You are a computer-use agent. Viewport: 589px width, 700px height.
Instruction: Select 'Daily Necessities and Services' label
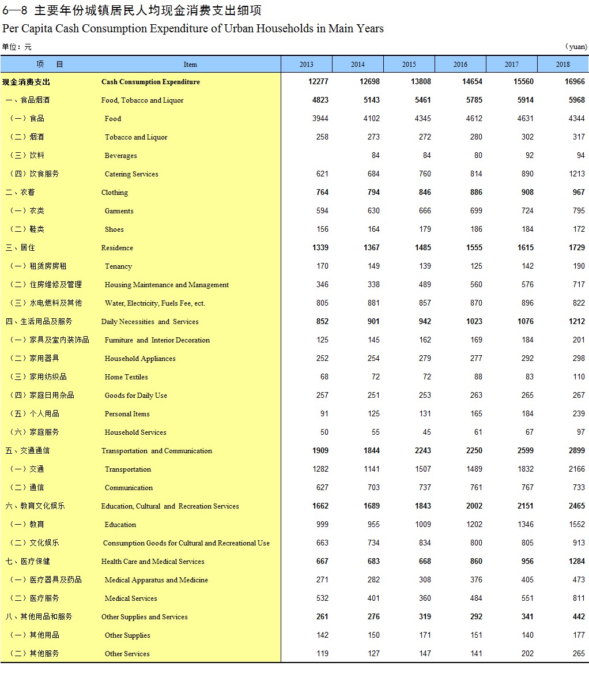pyautogui.click(x=150, y=322)
